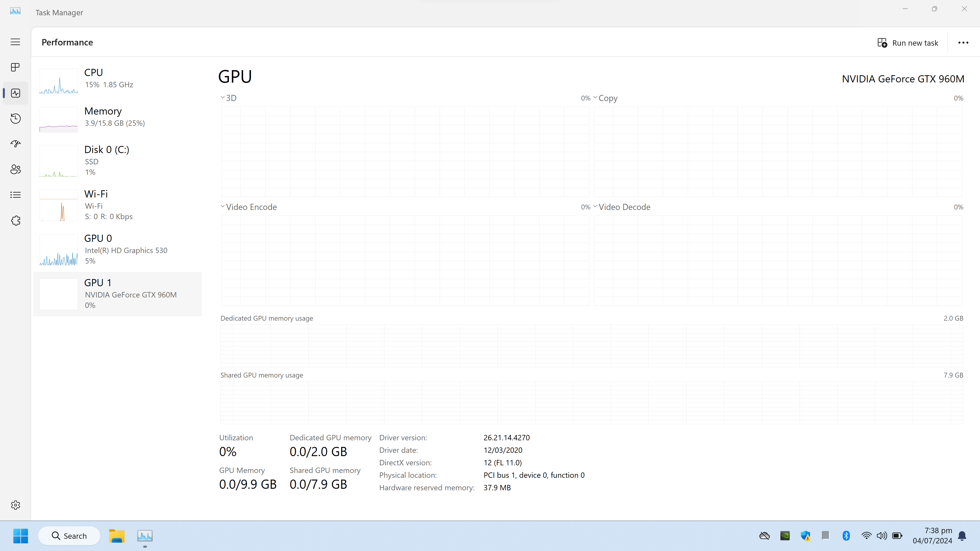This screenshot has width=980, height=551.
Task: Open the Details page icon
Action: (15, 195)
